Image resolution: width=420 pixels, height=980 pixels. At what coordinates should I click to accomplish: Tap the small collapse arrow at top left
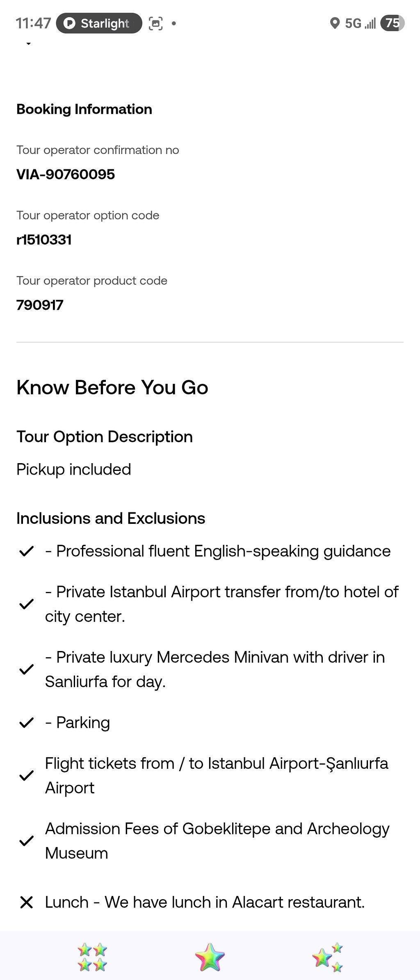coord(28,43)
